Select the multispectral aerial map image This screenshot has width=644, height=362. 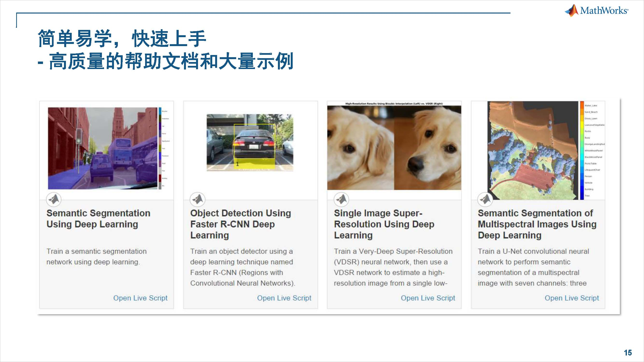tap(532, 150)
